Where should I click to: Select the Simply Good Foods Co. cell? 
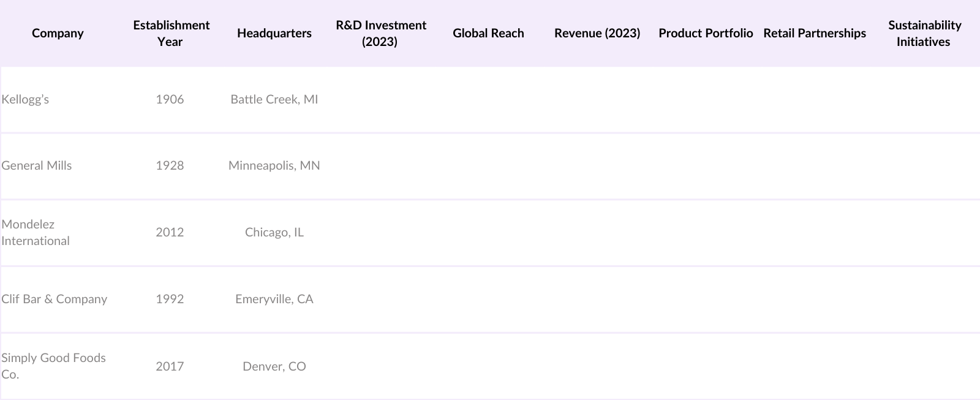(x=53, y=366)
